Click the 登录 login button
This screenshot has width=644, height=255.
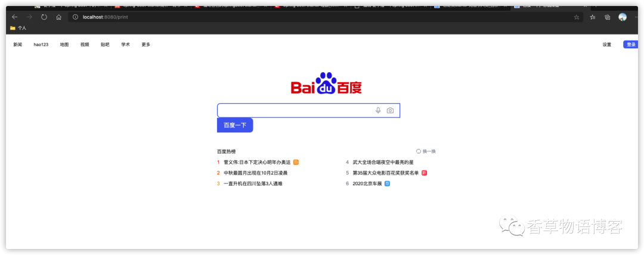(x=631, y=45)
